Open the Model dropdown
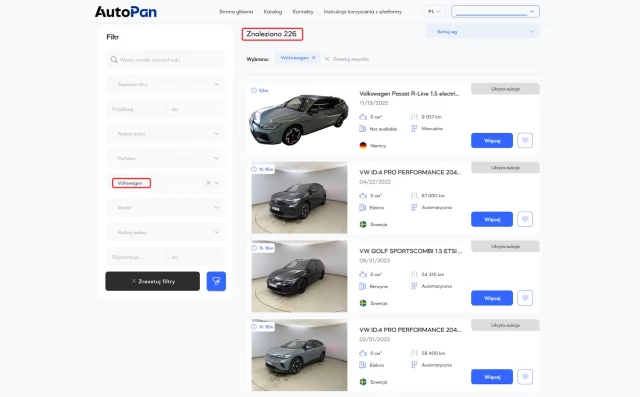This screenshot has height=397, width=640. pos(165,208)
